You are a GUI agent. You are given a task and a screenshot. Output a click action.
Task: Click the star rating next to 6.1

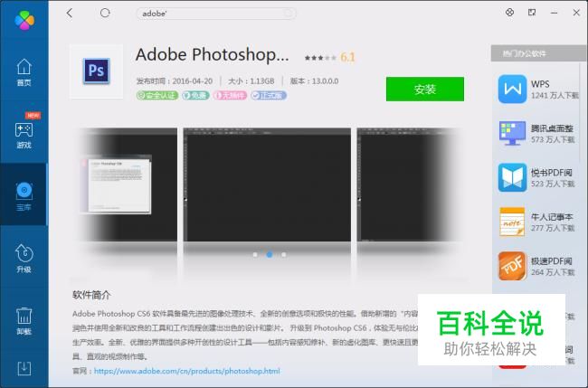(x=320, y=58)
